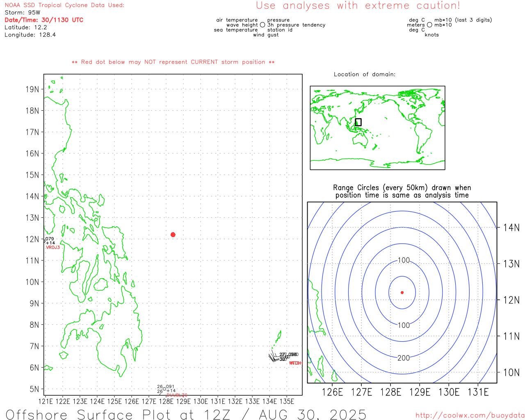Click the '3h pressure tendency' legend label
Image resolution: width=525 pixels, height=420 pixels.
click(x=297, y=25)
